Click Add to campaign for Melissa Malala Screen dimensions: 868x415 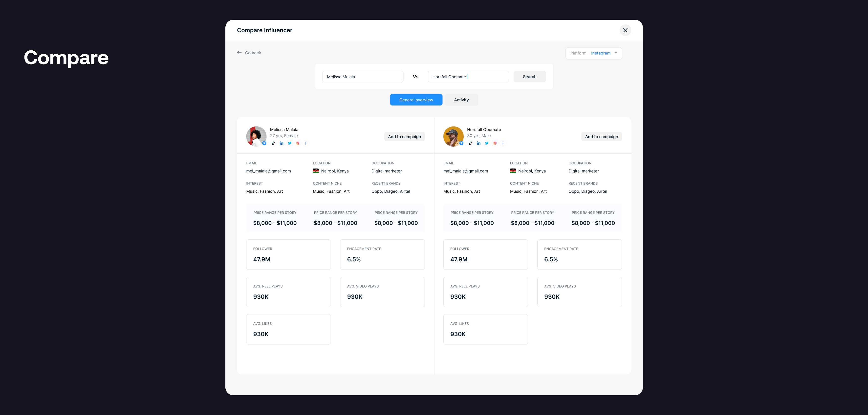click(x=404, y=137)
